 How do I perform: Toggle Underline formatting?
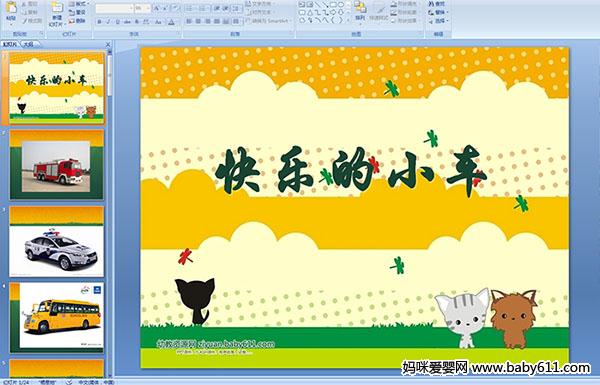[117, 22]
